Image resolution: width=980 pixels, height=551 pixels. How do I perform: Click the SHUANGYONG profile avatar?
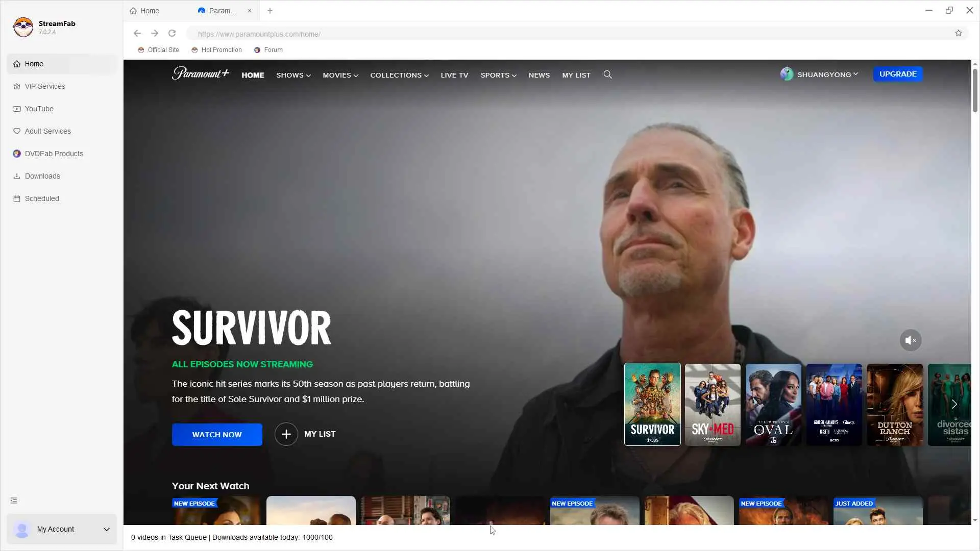pyautogui.click(x=787, y=74)
